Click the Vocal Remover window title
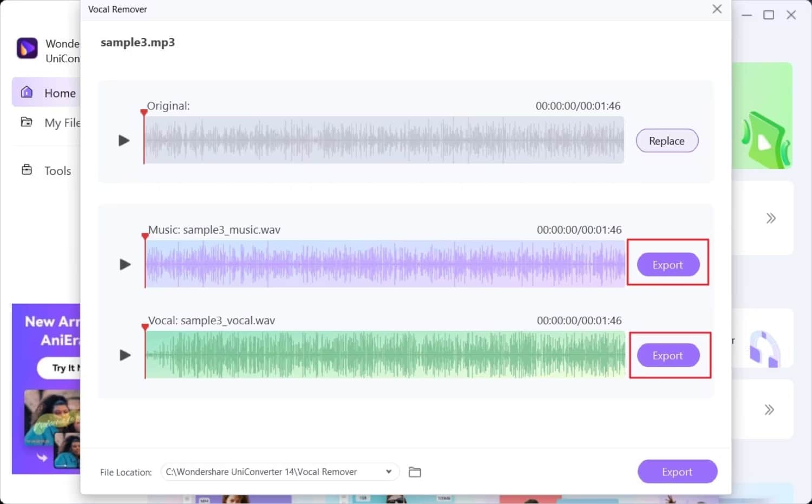Image resolution: width=812 pixels, height=504 pixels. (x=117, y=9)
